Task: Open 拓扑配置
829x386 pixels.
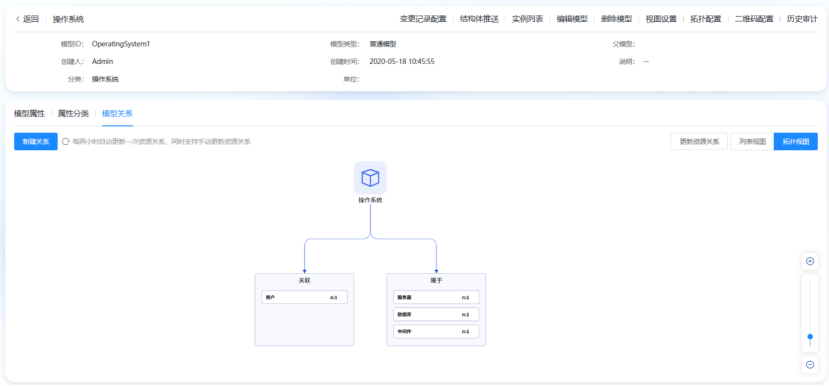Action: click(705, 19)
